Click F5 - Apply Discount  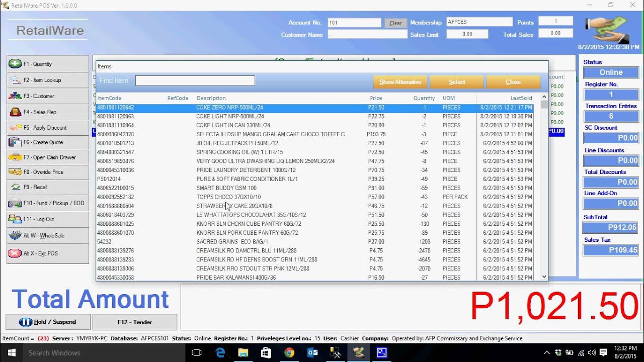click(x=48, y=128)
